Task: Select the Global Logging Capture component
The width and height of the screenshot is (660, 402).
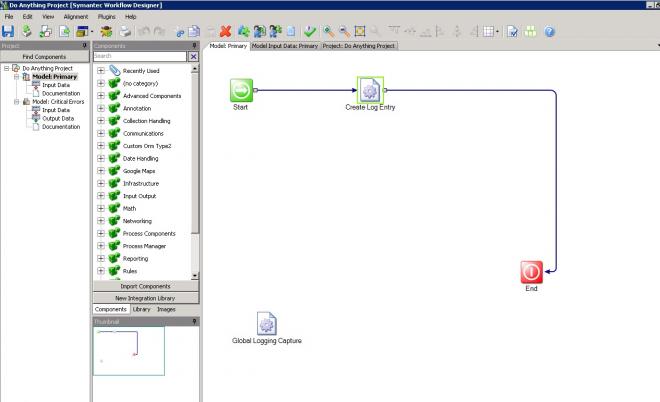Action: [266, 323]
